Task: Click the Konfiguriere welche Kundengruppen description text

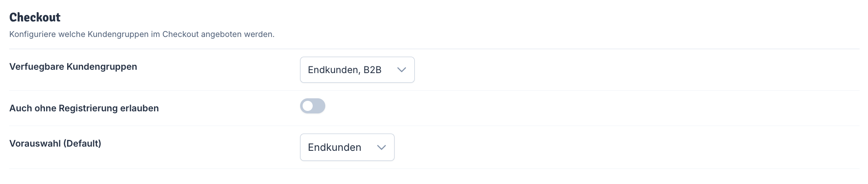Action: coord(142,34)
